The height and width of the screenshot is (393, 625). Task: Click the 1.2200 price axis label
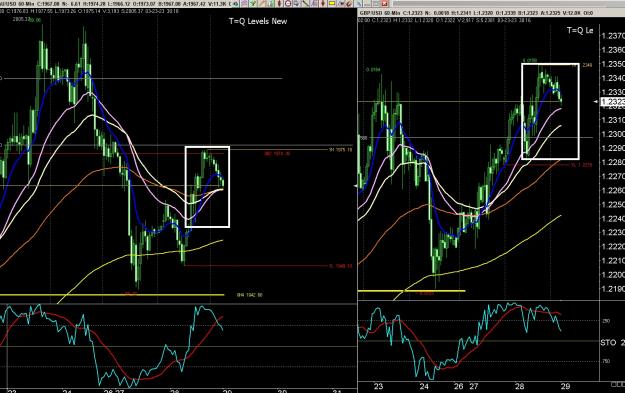coord(613,275)
